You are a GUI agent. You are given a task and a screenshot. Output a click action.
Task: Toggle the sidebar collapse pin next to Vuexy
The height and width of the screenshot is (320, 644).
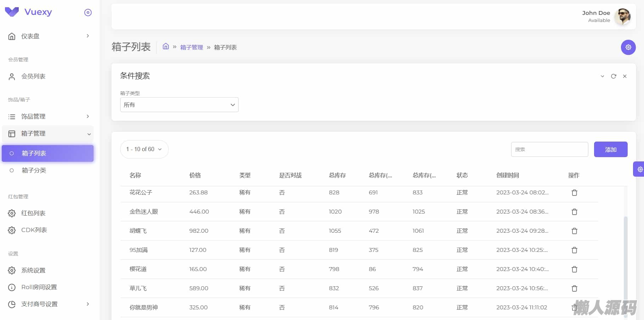click(x=88, y=13)
